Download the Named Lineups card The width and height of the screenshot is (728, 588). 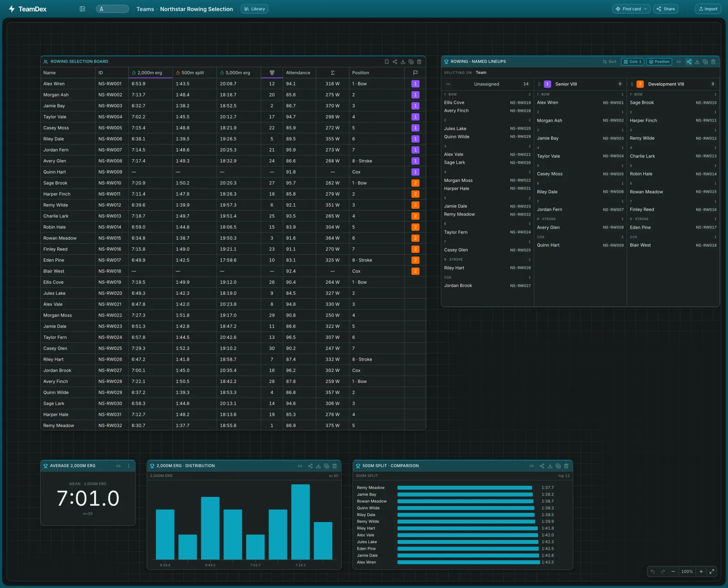tap(697, 62)
